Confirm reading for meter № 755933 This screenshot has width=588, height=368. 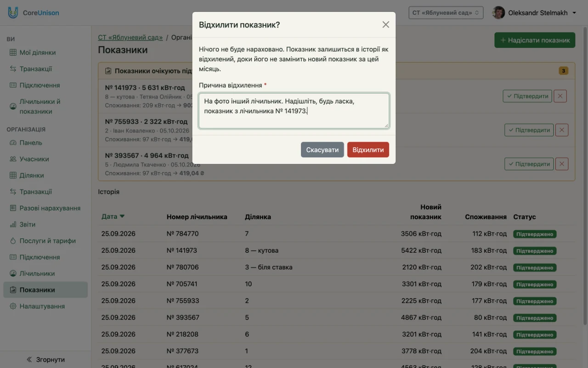coord(529,130)
